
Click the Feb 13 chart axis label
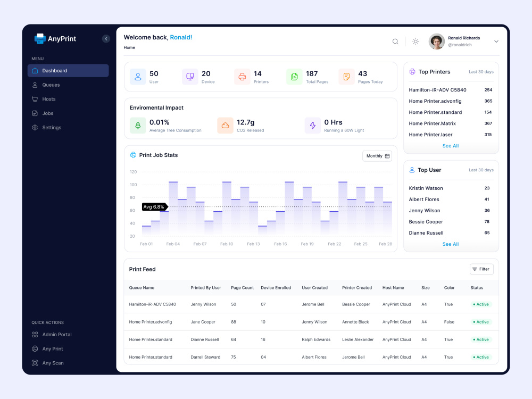tap(253, 244)
